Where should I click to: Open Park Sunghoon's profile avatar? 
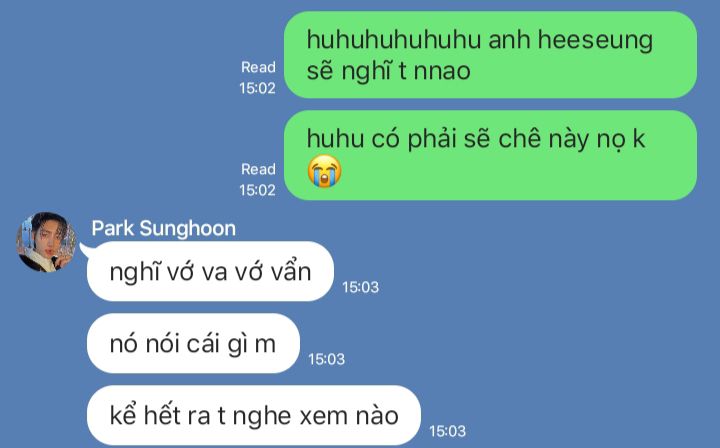point(46,242)
